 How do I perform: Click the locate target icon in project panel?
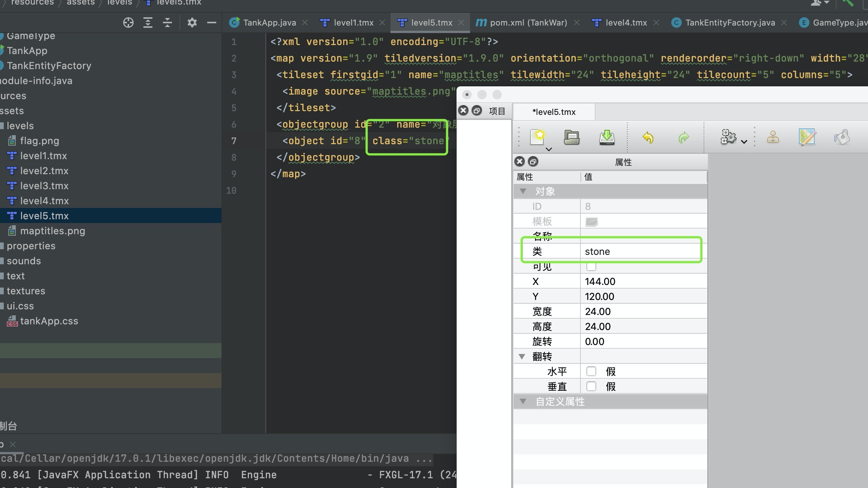[x=128, y=23]
